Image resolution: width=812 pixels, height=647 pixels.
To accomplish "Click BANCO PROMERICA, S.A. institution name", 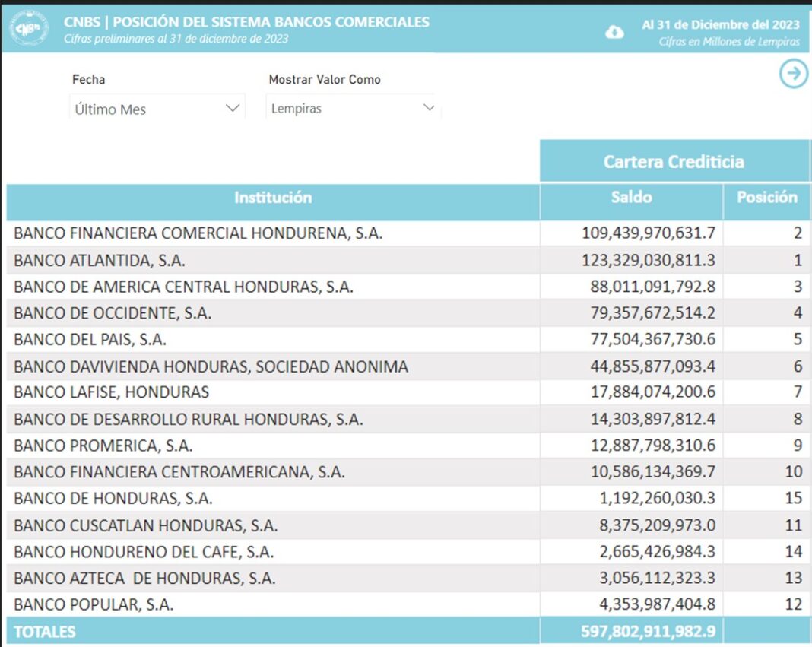I will click(x=103, y=446).
